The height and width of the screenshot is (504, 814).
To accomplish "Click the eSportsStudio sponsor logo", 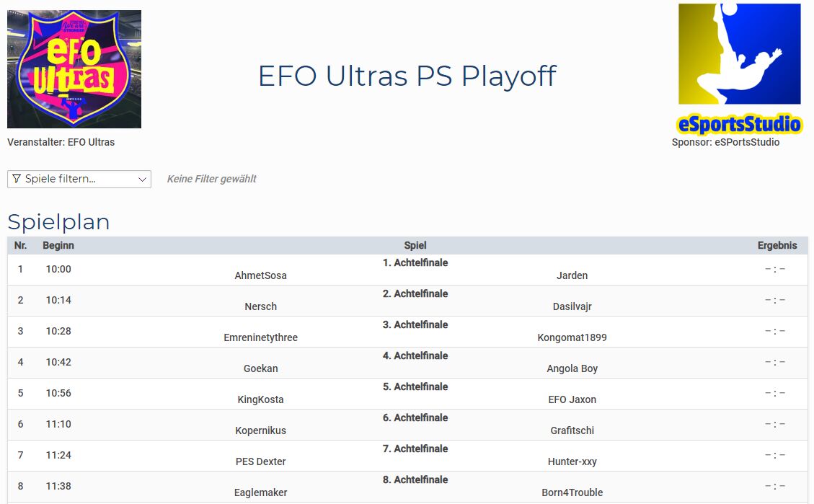I will point(739,68).
